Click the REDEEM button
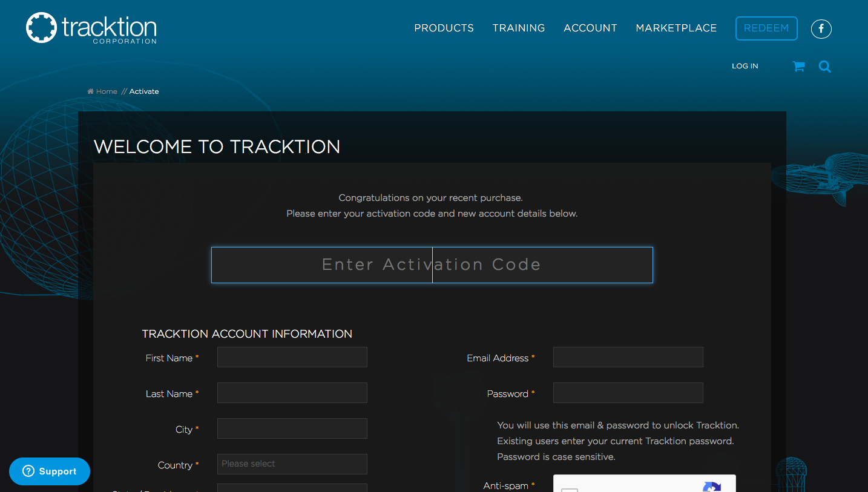Screen dimensions: 868x492 (766, 28)
